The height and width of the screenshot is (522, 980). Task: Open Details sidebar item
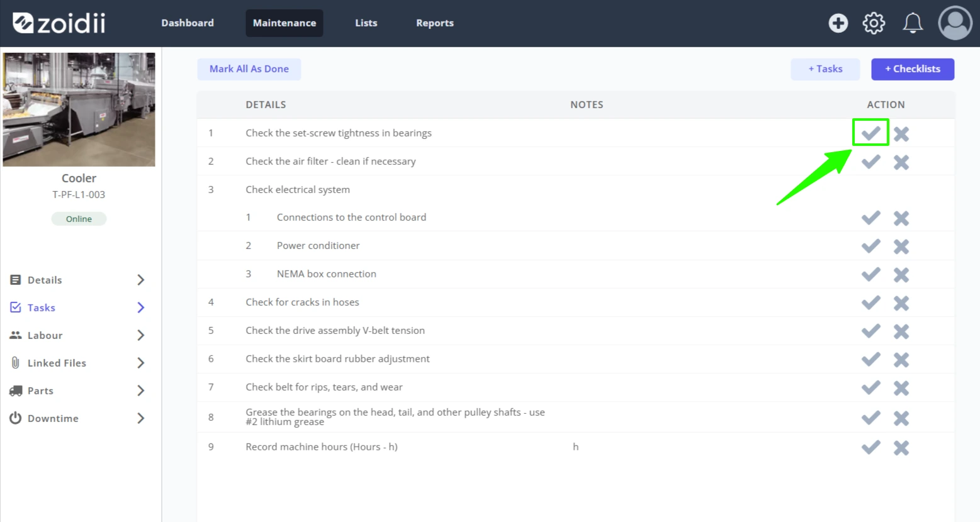click(x=78, y=280)
